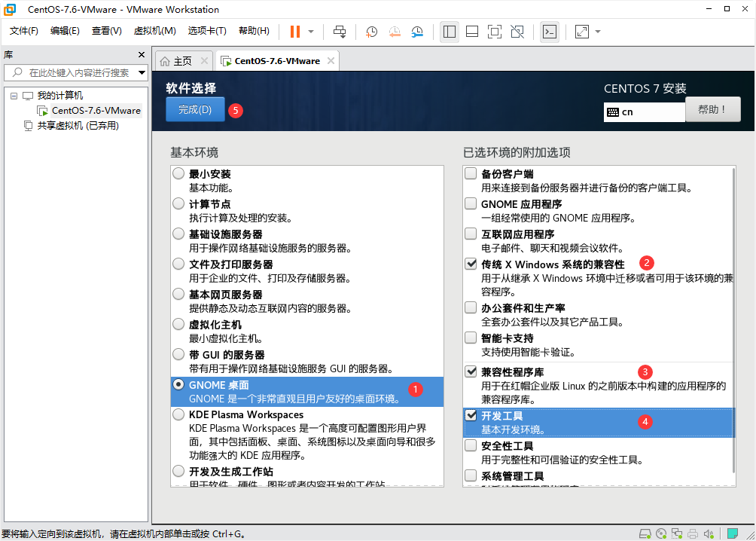Click the revert to snapshot icon
Screen dimensions: 756x541
pos(395,32)
